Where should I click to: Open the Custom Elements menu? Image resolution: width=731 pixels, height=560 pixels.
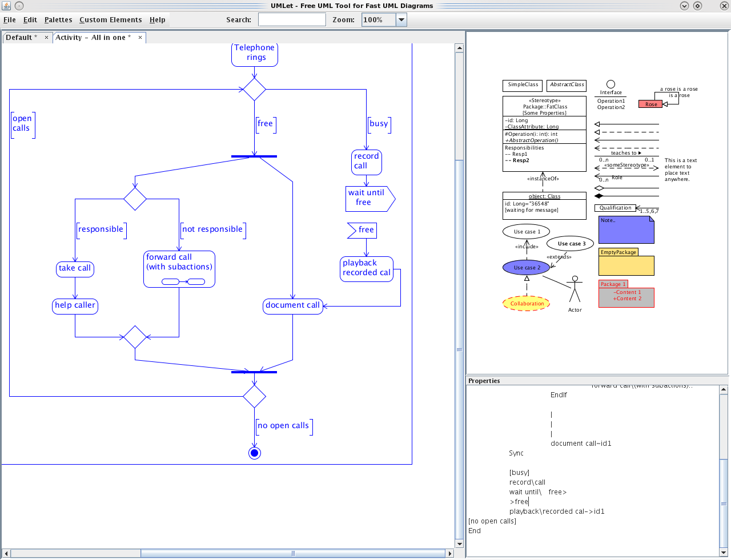pos(110,19)
